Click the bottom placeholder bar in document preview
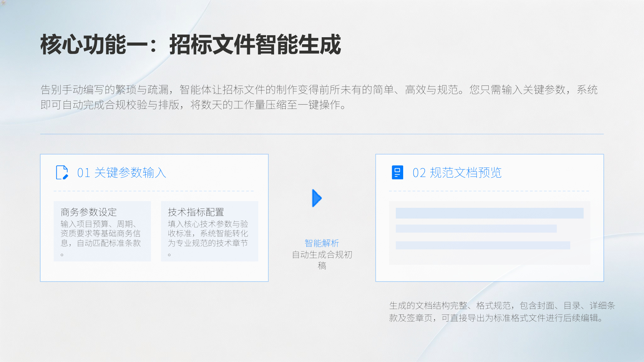The image size is (644, 362). click(x=483, y=245)
